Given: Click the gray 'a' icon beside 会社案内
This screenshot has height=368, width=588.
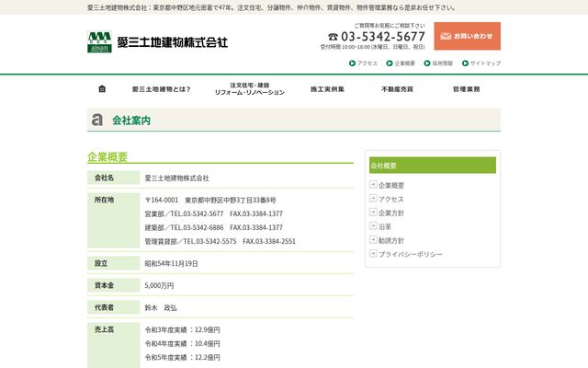Looking at the screenshot, I should (97, 120).
